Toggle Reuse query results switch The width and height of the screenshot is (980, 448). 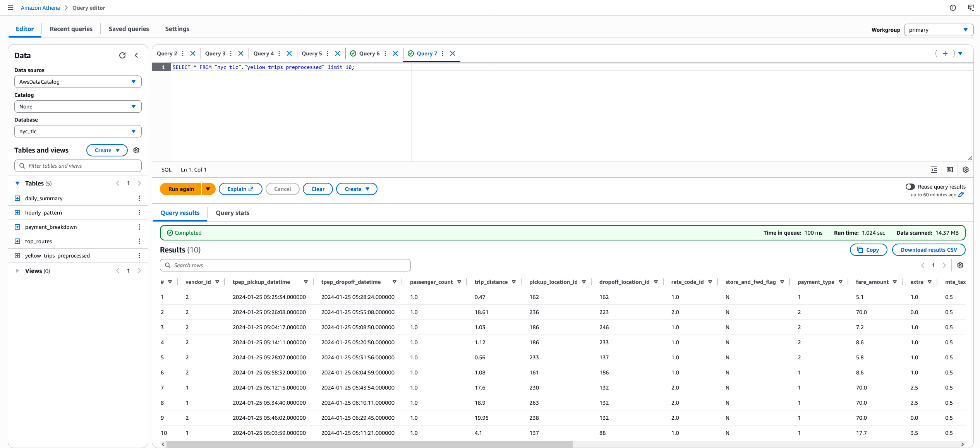pyautogui.click(x=910, y=187)
